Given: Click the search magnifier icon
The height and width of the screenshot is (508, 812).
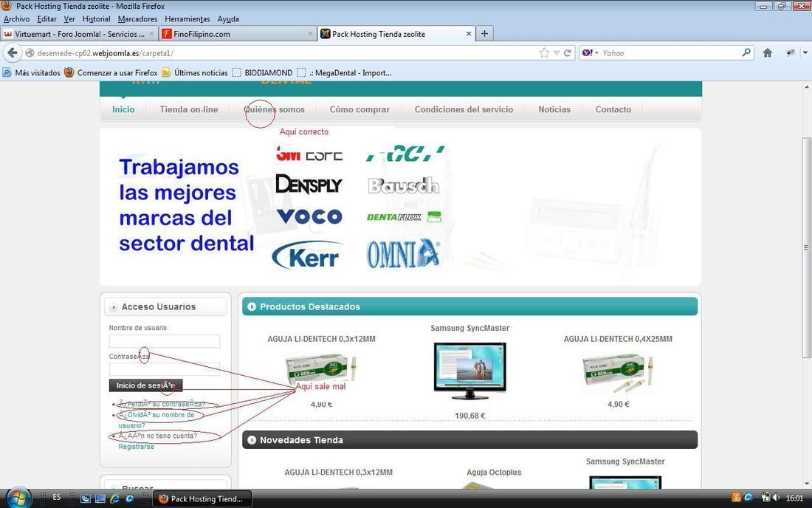Looking at the screenshot, I should pos(746,52).
